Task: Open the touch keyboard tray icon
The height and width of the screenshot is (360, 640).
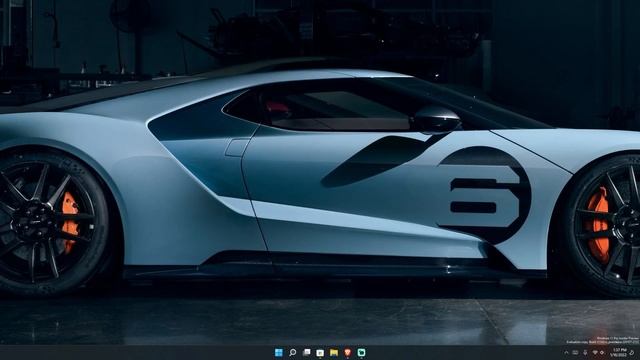Action: (x=575, y=353)
